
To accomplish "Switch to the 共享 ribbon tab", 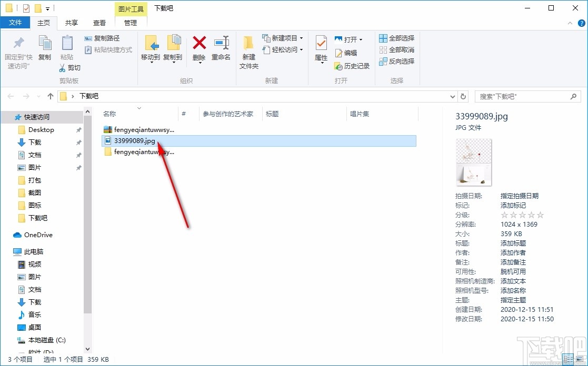I will [71, 23].
